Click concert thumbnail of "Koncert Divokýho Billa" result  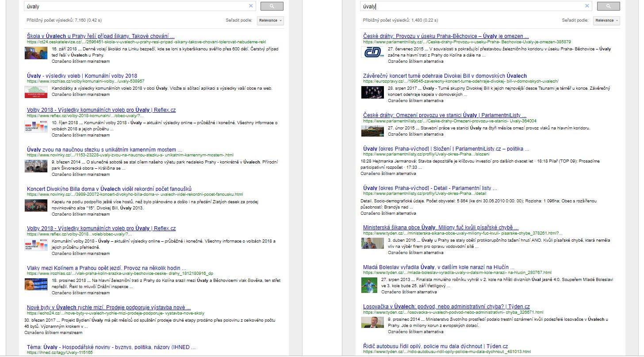point(36,205)
